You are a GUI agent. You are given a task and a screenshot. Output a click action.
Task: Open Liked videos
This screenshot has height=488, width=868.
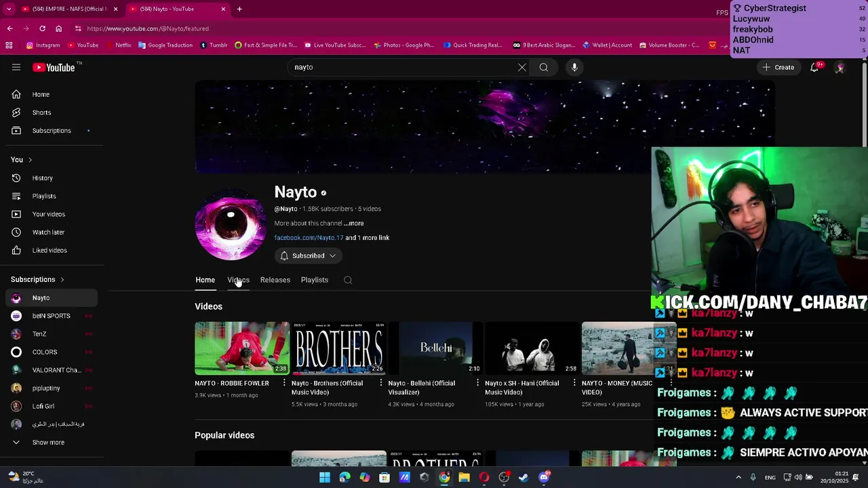coord(52,250)
